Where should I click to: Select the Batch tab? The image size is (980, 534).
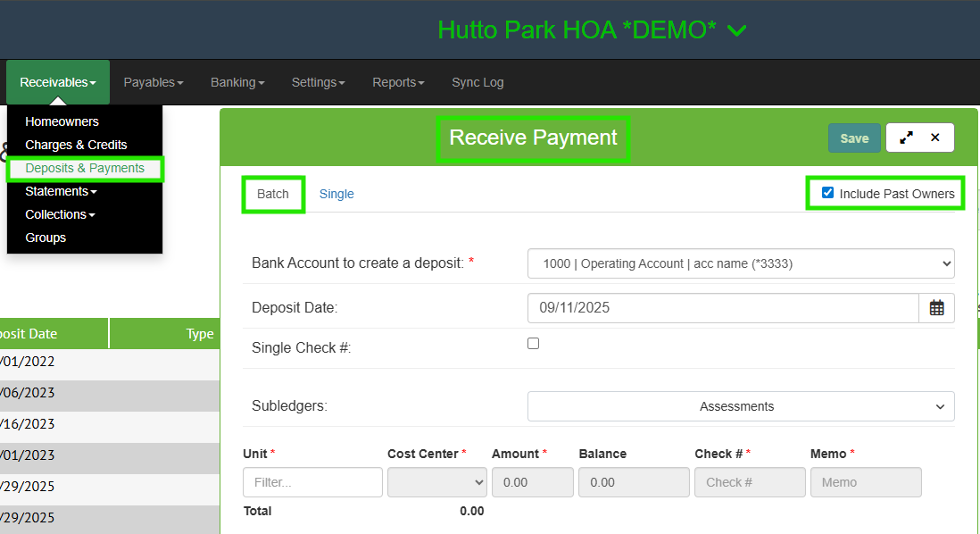[273, 194]
